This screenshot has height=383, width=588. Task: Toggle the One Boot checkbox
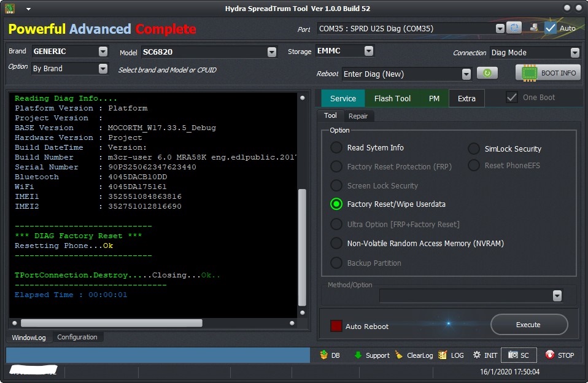pyautogui.click(x=511, y=98)
